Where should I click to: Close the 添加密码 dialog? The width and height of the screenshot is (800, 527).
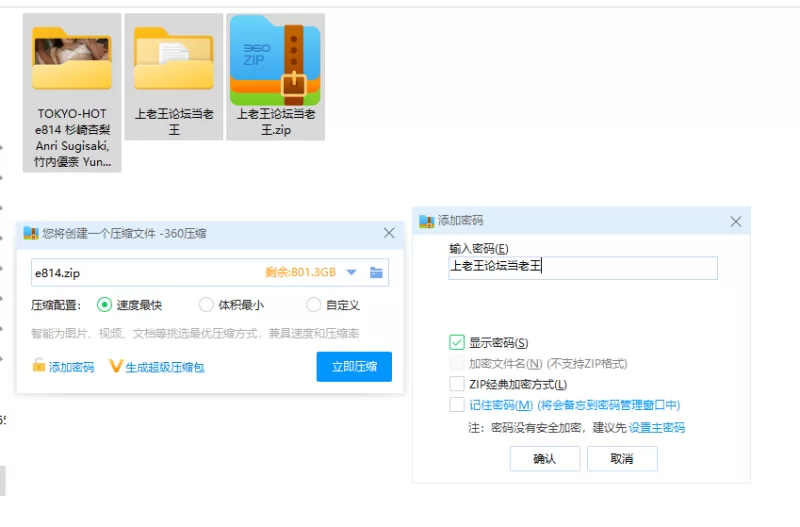click(x=736, y=221)
